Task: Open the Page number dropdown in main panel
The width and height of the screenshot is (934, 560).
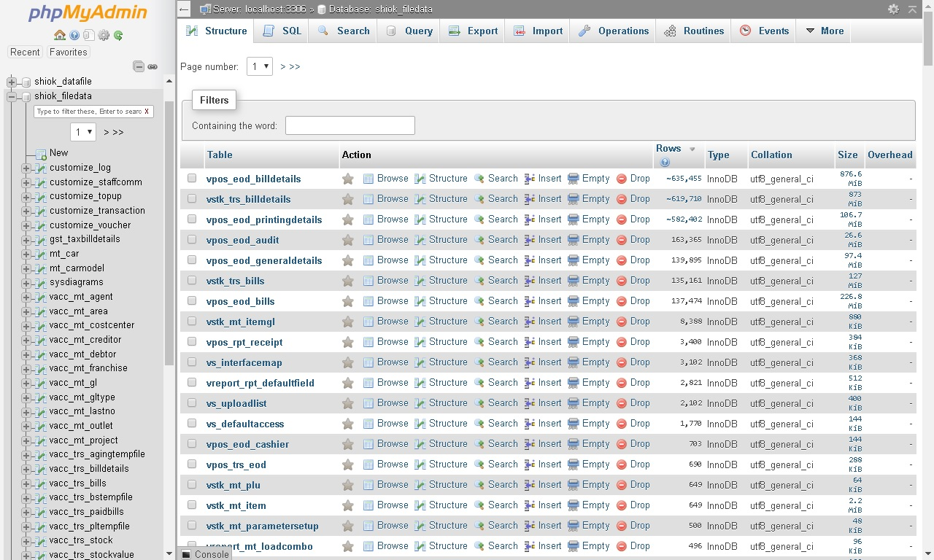Action: pos(260,66)
